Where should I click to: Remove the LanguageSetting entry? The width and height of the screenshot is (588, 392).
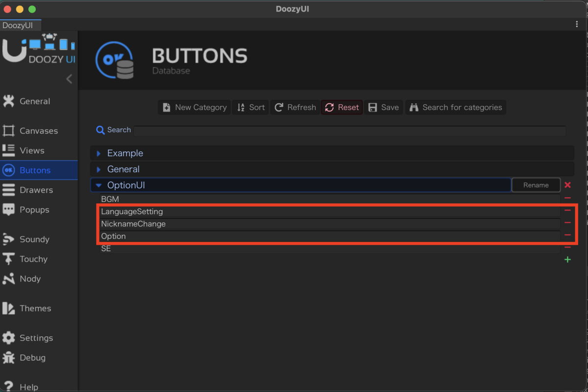coord(567,210)
